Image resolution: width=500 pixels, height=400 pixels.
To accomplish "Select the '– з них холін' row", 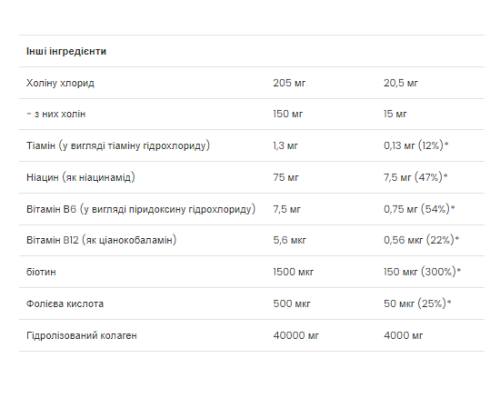I will point(252,114).
